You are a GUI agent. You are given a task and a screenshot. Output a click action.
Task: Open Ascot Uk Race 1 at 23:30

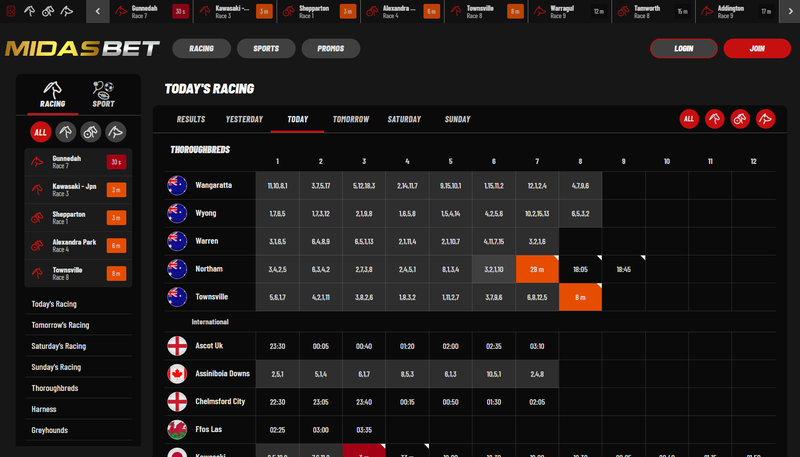[x=278, y=346]
